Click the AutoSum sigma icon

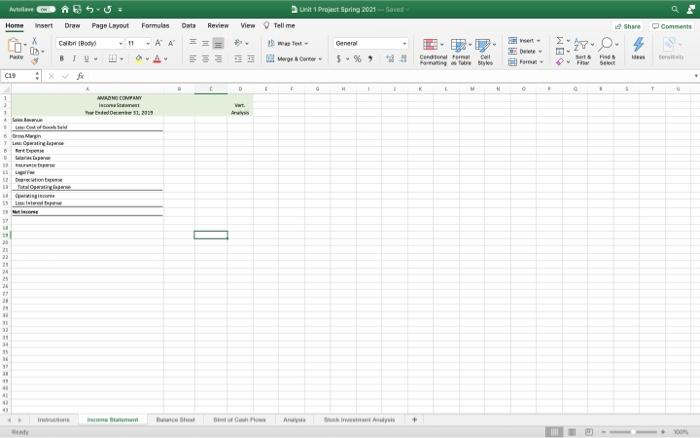[x=559, y=41]
